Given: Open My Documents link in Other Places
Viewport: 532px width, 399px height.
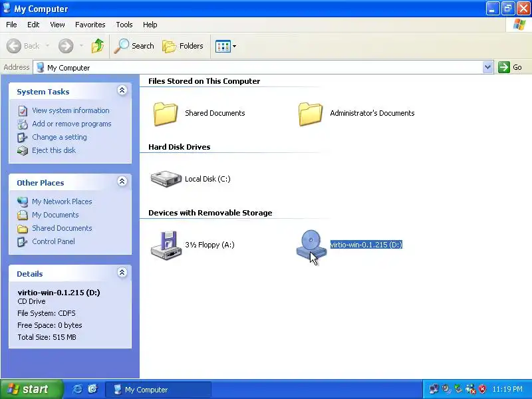Looking at the screenshot, I should click(55, 215).
